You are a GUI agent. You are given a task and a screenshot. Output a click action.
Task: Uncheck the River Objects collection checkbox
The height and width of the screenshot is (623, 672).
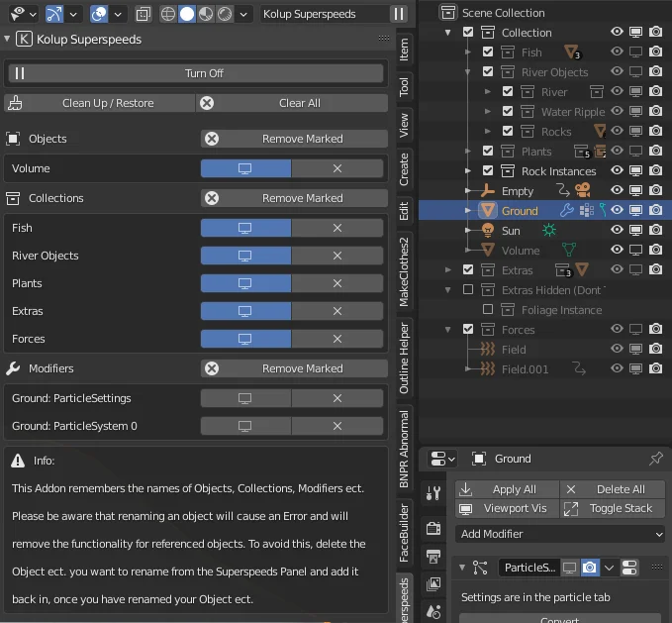[x=488, y=71]
